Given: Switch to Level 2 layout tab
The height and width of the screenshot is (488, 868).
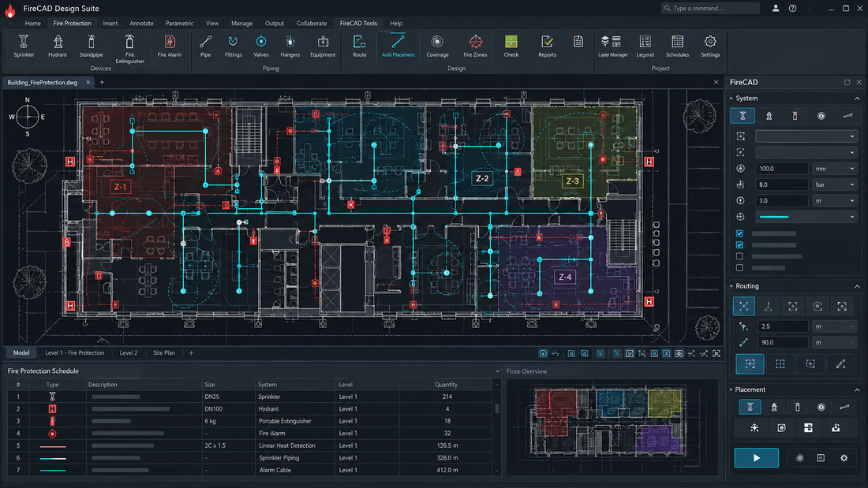Looking at the screenshot, I should 129,352.
